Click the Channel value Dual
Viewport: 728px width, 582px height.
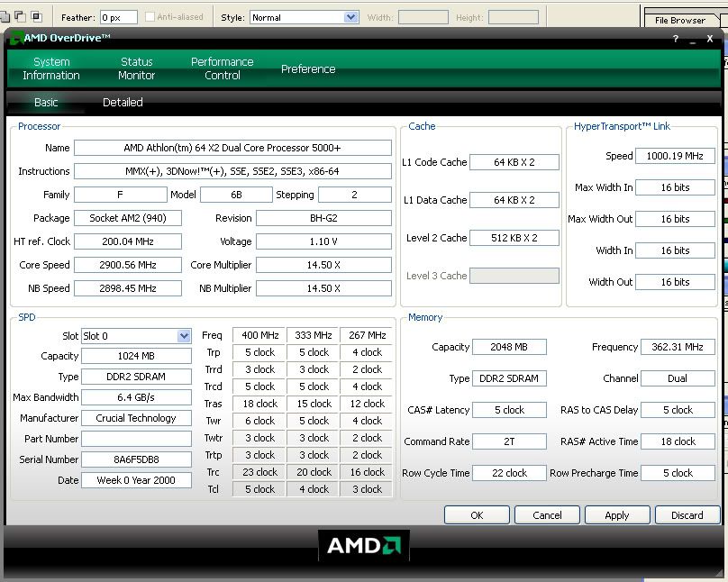(x=678, y=378)
